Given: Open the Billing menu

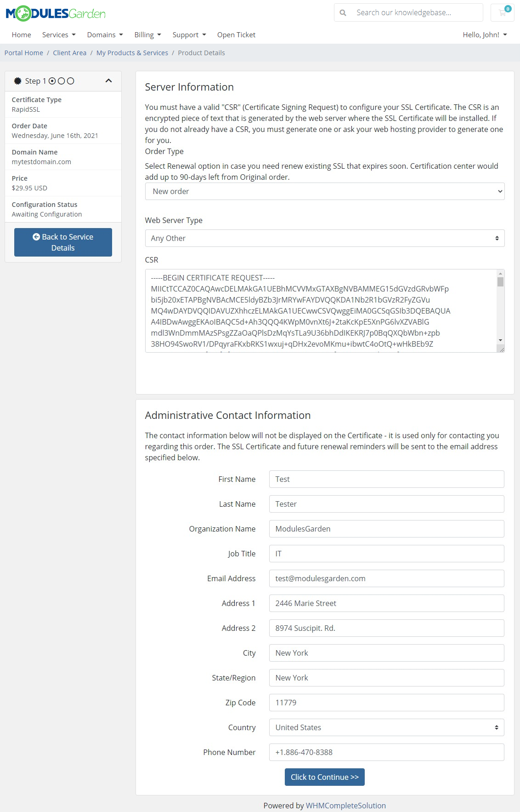Looking at the screenshot, I should coord(147,34).
